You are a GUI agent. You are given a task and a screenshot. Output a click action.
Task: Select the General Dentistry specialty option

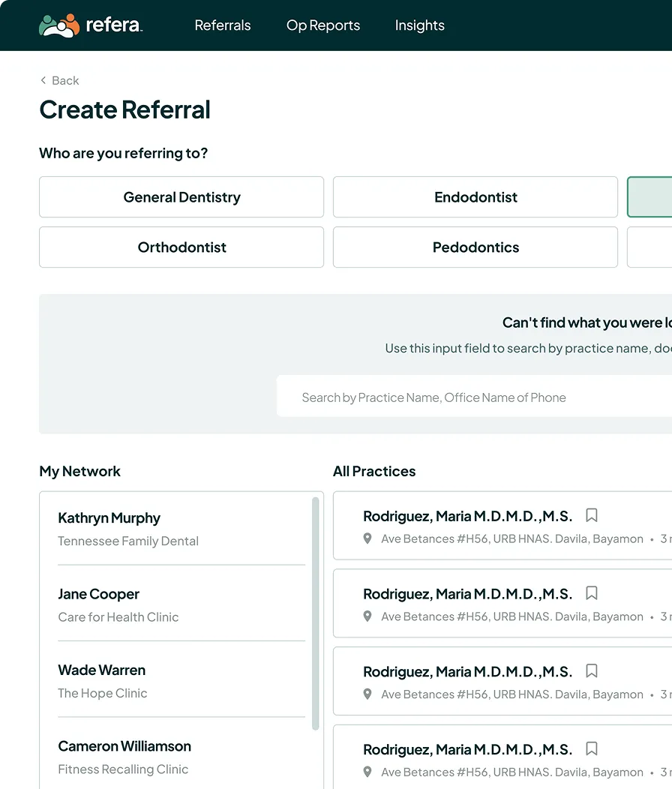tap(181, 196)
